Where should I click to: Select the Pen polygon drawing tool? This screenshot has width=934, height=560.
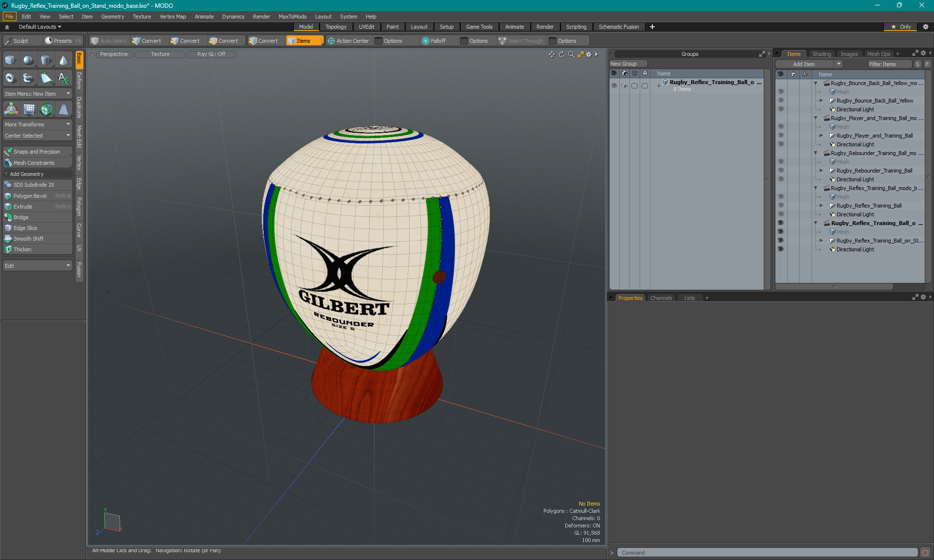(x=46, y=78)
